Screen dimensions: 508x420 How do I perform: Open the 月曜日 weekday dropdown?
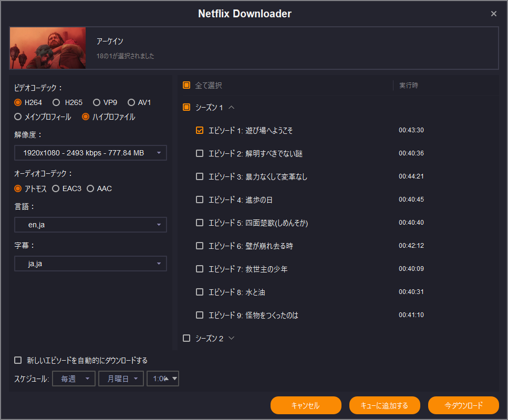121,379
